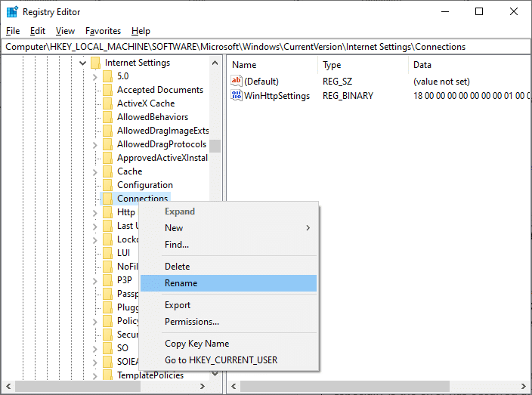Expand the TemplatePolicies key
This screenshot has height=395, width=532.
(x=95, y=375)
